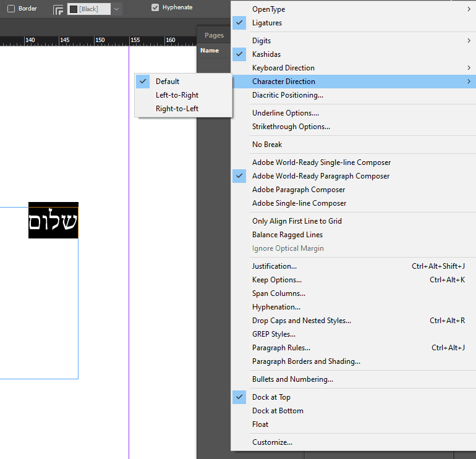Image resolution: width=476 pixels, height=459 pixels.
Task: Choose Dock at Bottom
Action: [354, 411]
